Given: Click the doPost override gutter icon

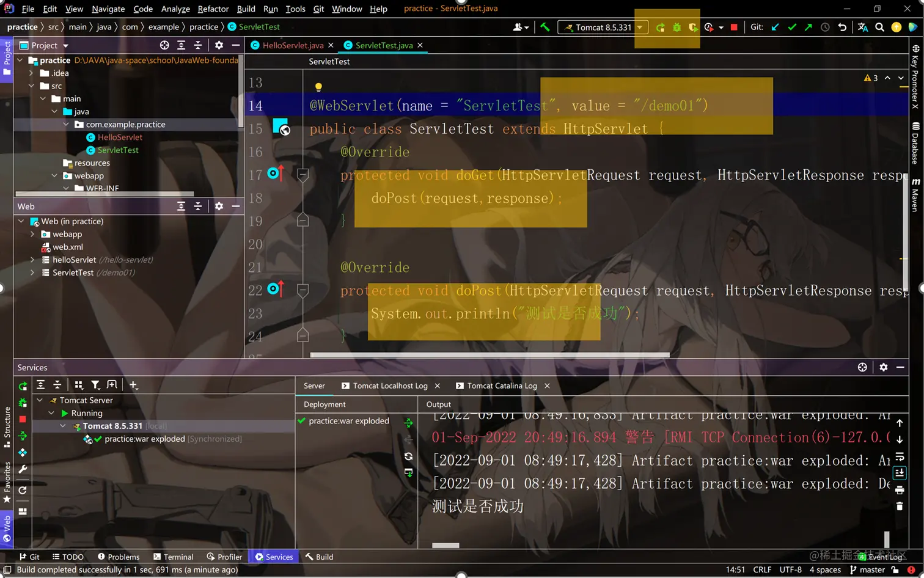Looking at the screenshot, I should [276, 289].
